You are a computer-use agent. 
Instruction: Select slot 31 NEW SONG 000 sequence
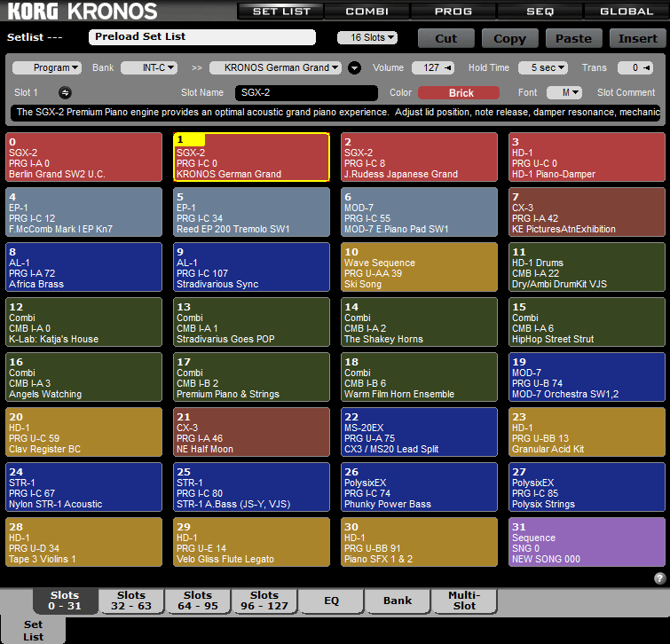click(587, 542)
